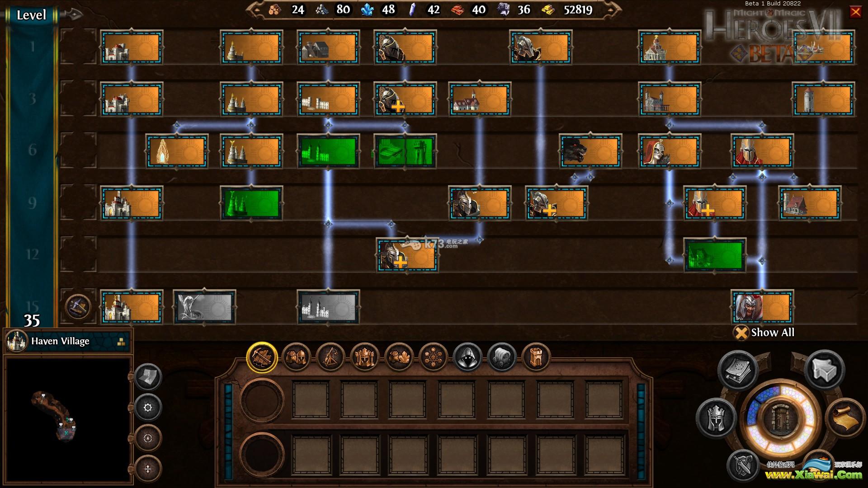Click the top round hero portrait slot

pos(262,400)
